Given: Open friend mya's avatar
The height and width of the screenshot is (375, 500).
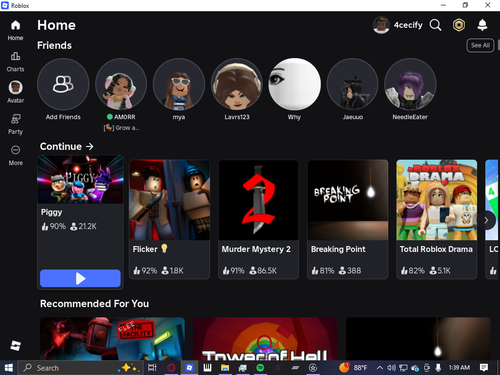Looking at the screenshot, I should [179, 84].
